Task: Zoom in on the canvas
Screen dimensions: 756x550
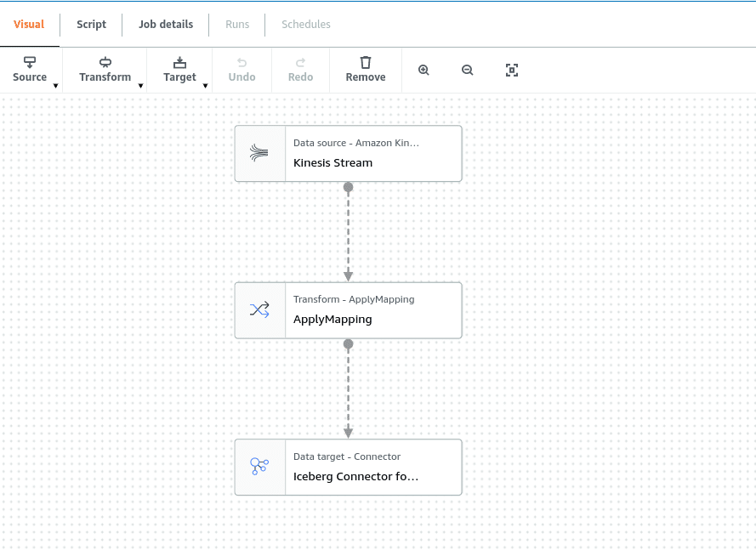Action: [x=423, y=70]
